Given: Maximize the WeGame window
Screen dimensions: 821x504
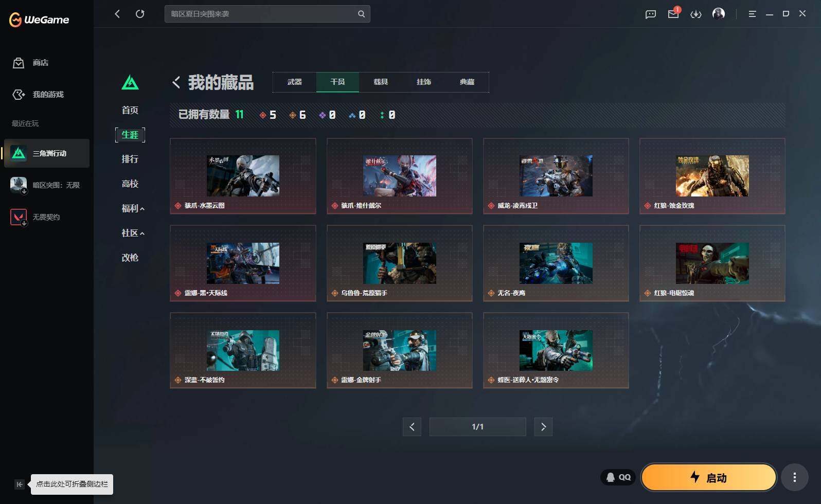Looking at the screenshot, I should click(x=786, y=14).
